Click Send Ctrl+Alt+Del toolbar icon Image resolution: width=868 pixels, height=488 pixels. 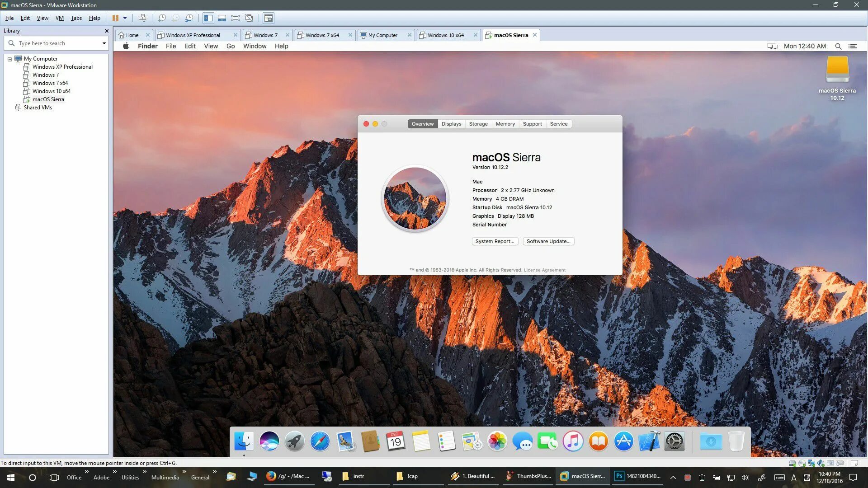tap(142, 18)
